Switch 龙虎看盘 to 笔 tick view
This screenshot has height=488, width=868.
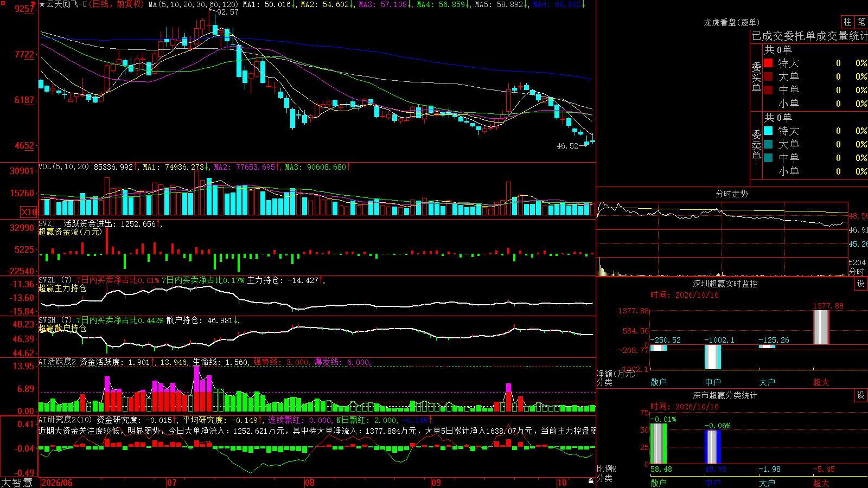[861, 22]
